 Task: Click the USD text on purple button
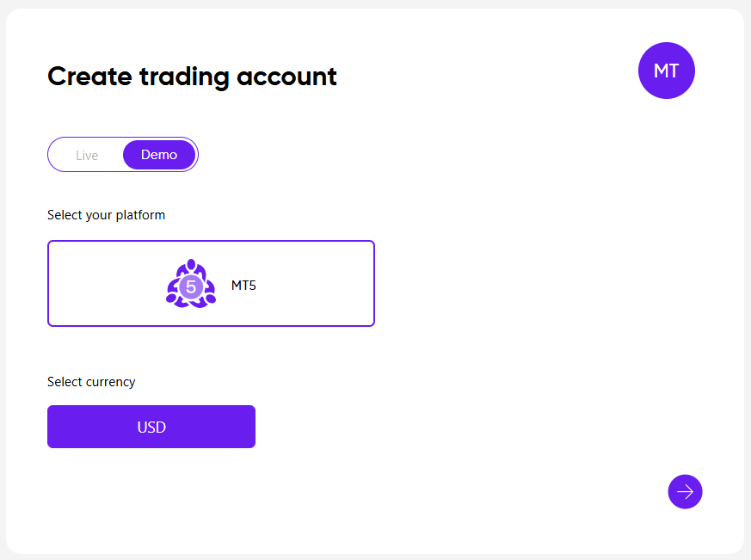pos(151,428)
